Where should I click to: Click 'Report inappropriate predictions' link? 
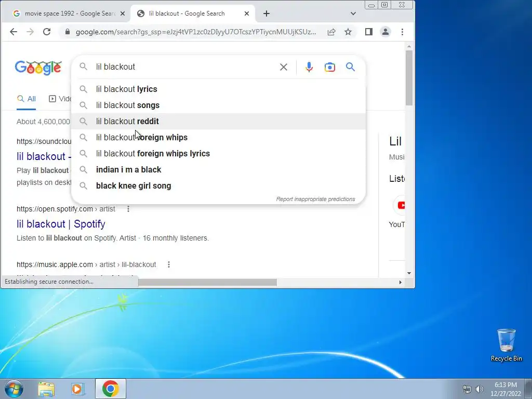(315, 199)
